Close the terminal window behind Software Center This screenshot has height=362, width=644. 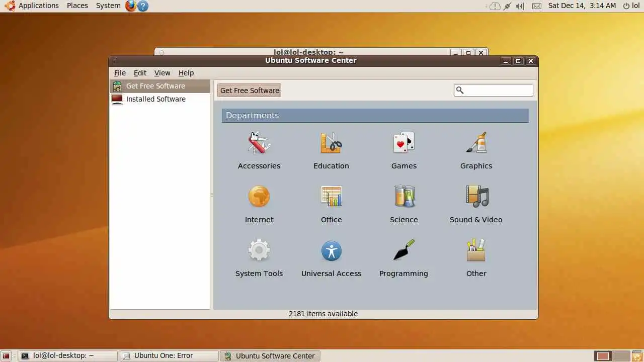coord(481,52)
